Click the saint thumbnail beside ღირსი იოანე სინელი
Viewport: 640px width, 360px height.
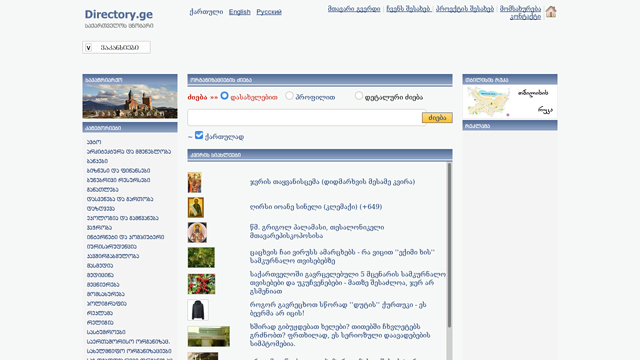tap(196, 207)
